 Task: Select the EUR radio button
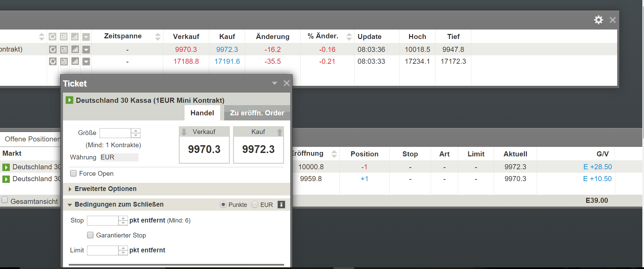255,205
